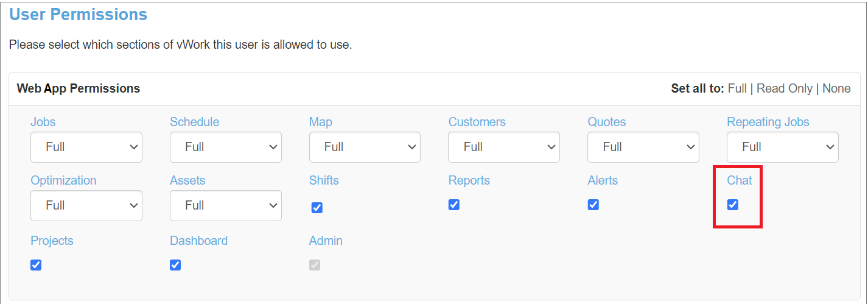Open the Optimization permission dropdown
This screenshot has height=304, width=868.
[86, 205]
